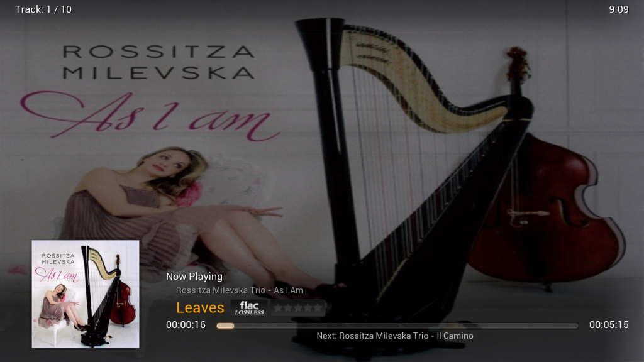Seek to the middle of the progress bar
The width and height of the screenshot is (644, 362).
click(x=397, y=326)
